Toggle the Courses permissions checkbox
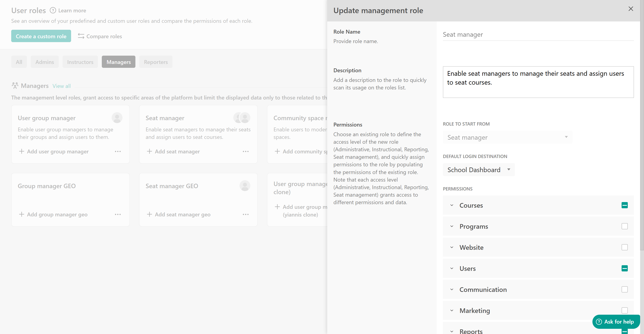644x334 pixels. point(624,205)
